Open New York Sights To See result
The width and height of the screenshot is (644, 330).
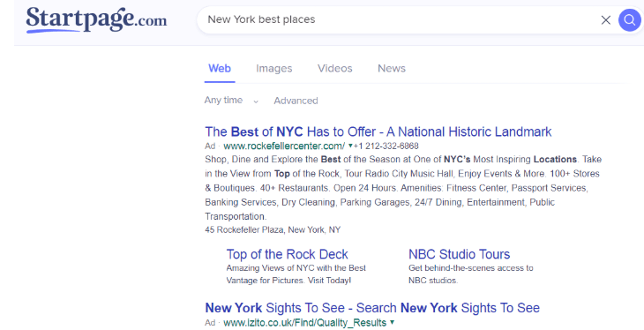(x=372, y=308)
